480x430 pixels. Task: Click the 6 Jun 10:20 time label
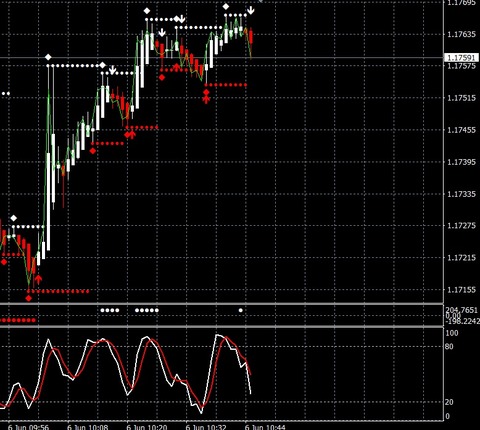tap(147, 427)
